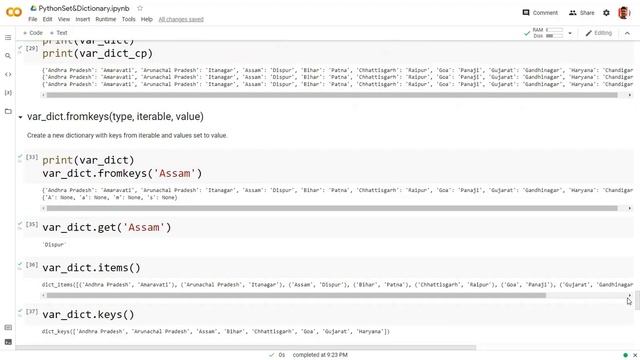Open the Editing mode dropdown
640x360 pixels.
pyautogui.click(x=598, y=33)
